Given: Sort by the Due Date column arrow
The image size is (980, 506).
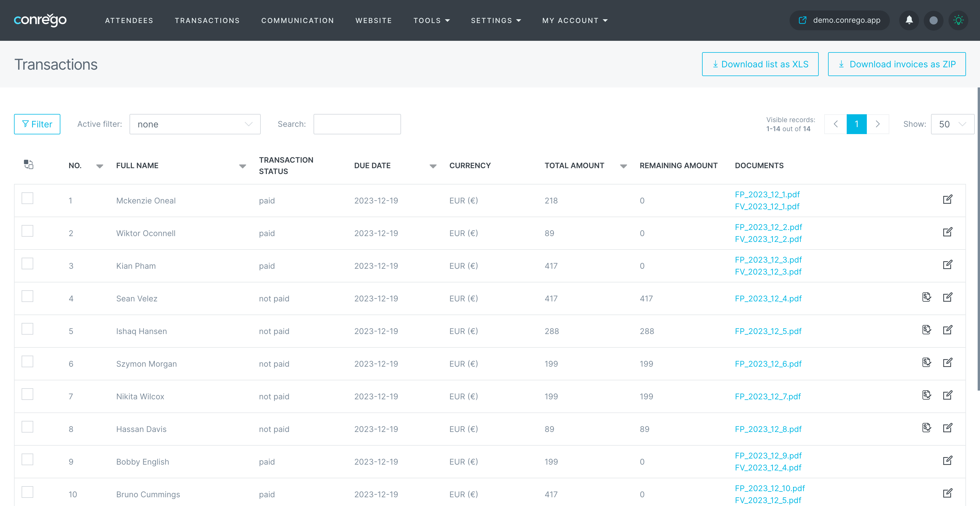Looking at the screenshot, I should (x=433, y=166).
